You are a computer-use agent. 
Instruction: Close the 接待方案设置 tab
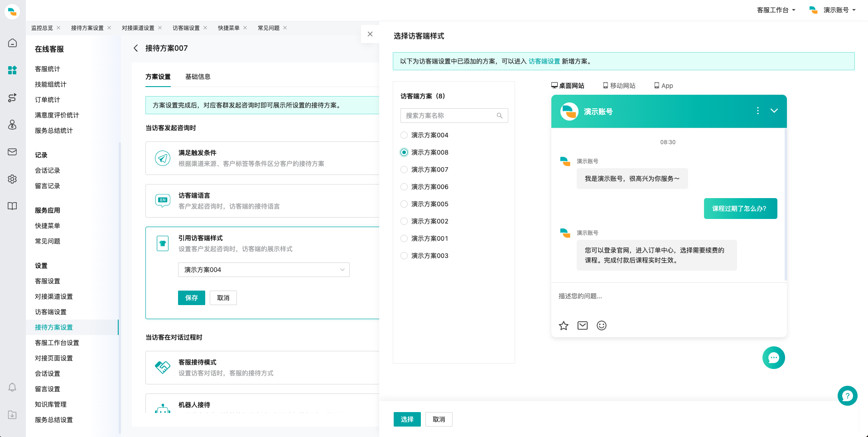pyautogui.click(x=109, y=28)
